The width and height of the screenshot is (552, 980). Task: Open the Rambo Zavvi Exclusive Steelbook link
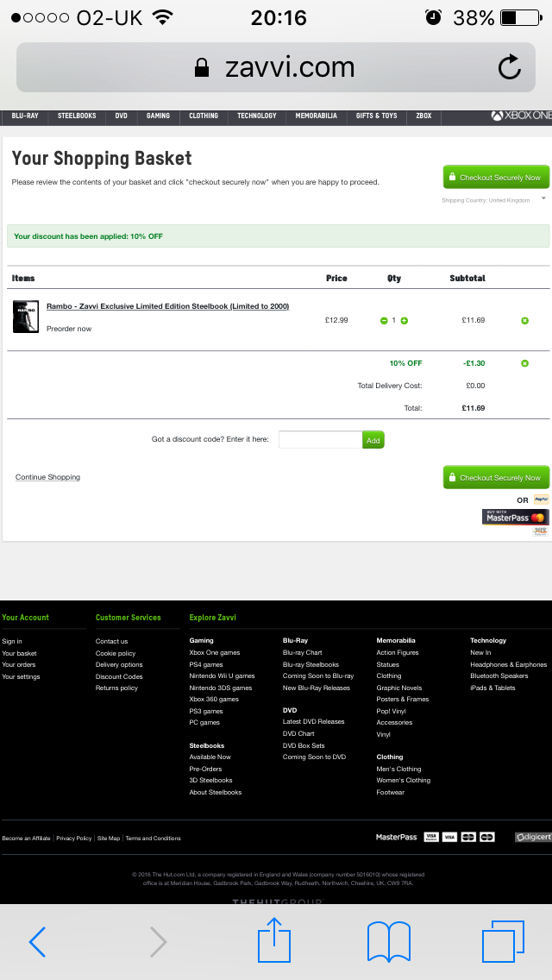click(167, 306)
